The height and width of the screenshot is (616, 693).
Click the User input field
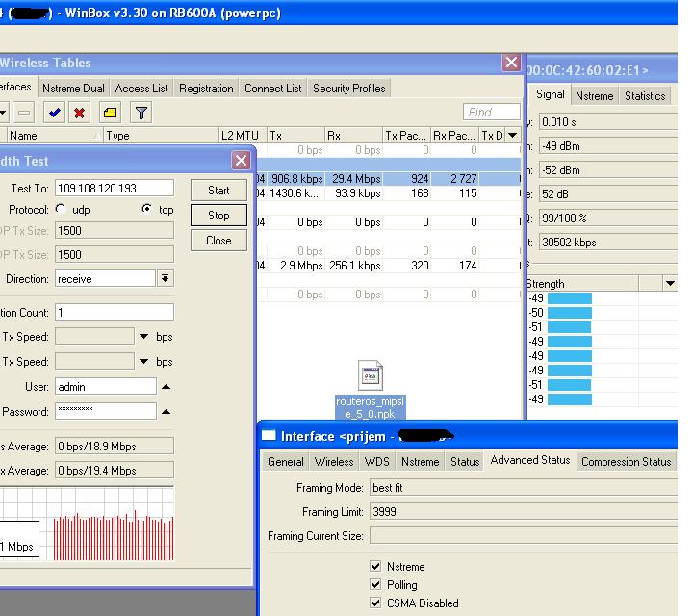point(106,387)
